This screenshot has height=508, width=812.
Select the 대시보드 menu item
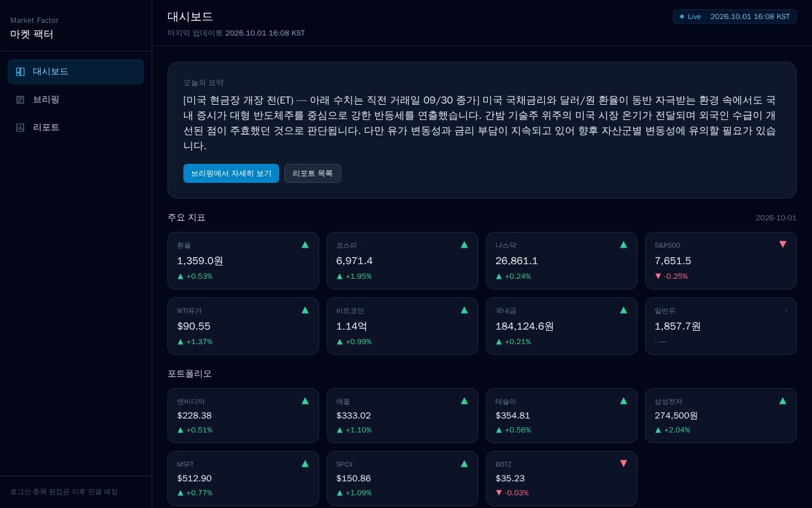coord(76,72)
